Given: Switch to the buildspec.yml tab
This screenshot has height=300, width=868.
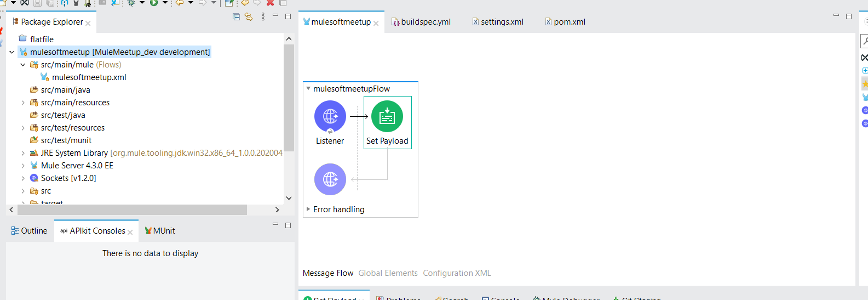Looking at the screenshot, I should pyautogui.click(x=421, y=22).
